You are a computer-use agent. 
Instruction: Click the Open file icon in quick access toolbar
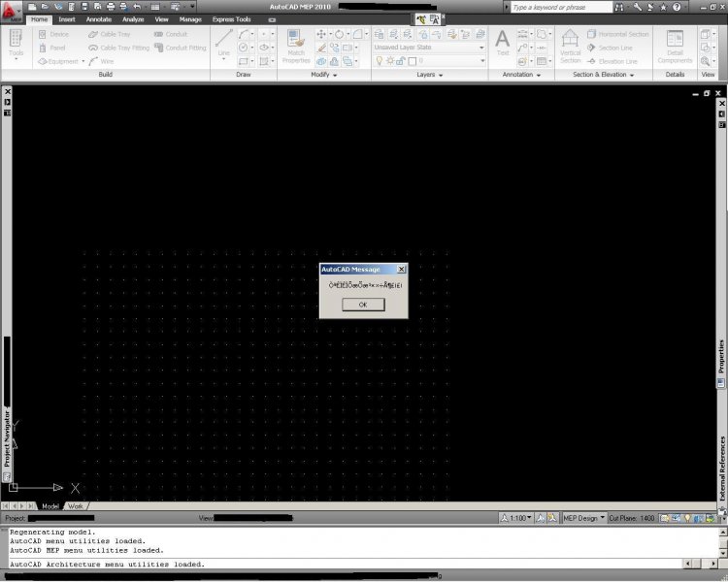click(x=45, y=7)
